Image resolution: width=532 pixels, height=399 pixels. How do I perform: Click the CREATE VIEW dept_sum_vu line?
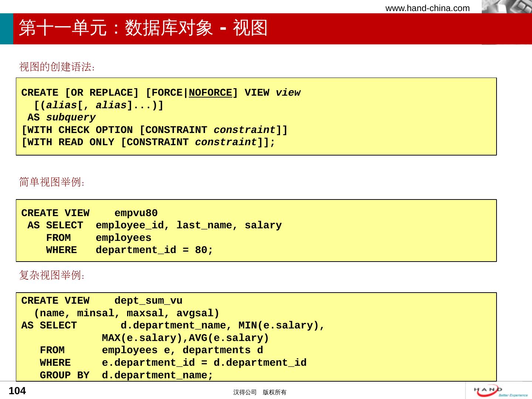pos(102,301)
